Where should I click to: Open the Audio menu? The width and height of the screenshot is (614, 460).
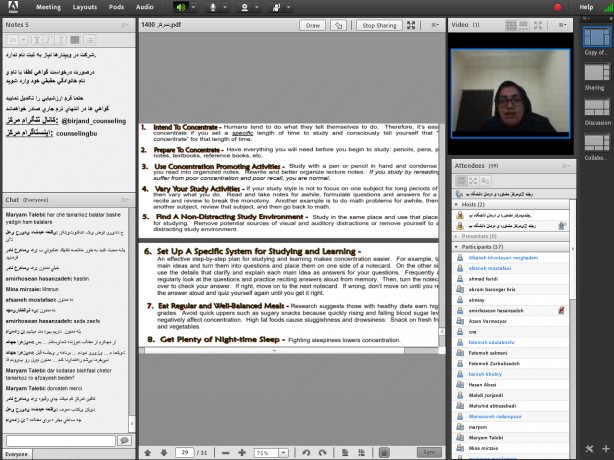tap(144, 7)
